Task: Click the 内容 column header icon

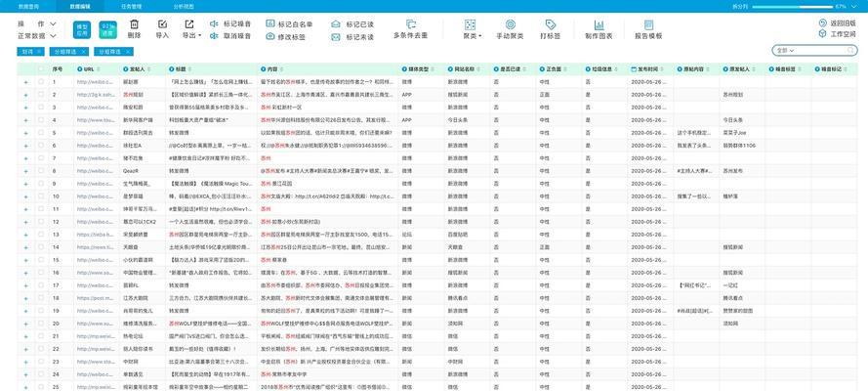Action: click(264, 69)
